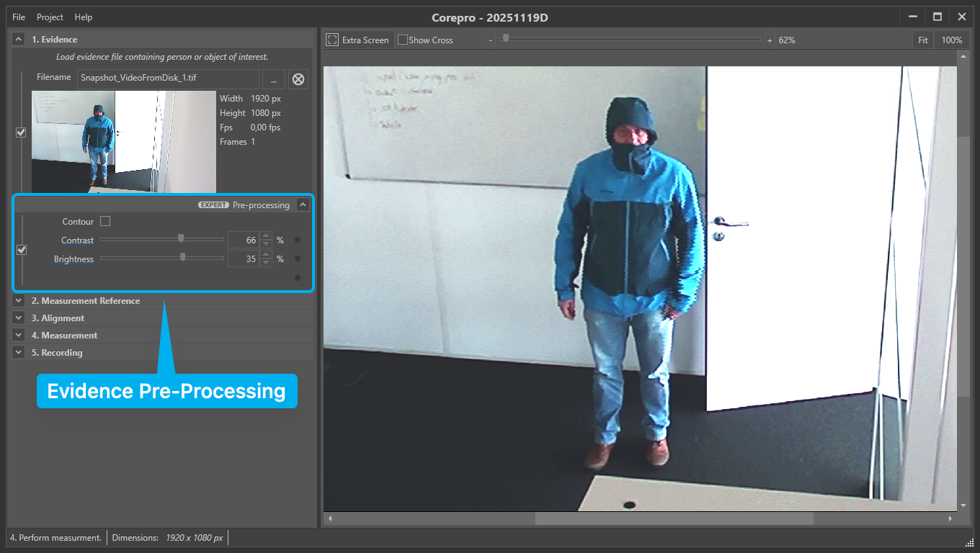Expand the 5. Recording section
The height and width of the screenshot is (553, 980).
pos(18,352)
